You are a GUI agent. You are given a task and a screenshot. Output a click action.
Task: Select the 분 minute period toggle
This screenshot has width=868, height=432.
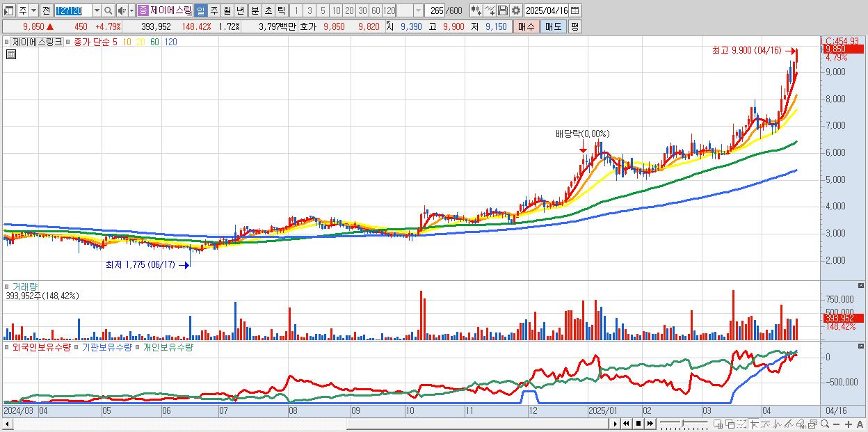coord(255,10)
